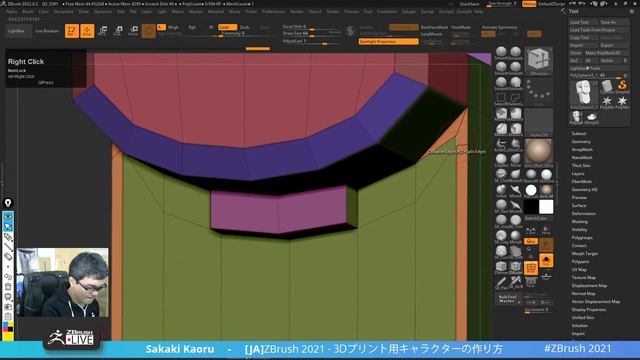Select the second PolyMesh3D star tool
The width and height of the screenshot is (640, 360).
(x=622, y=101)
